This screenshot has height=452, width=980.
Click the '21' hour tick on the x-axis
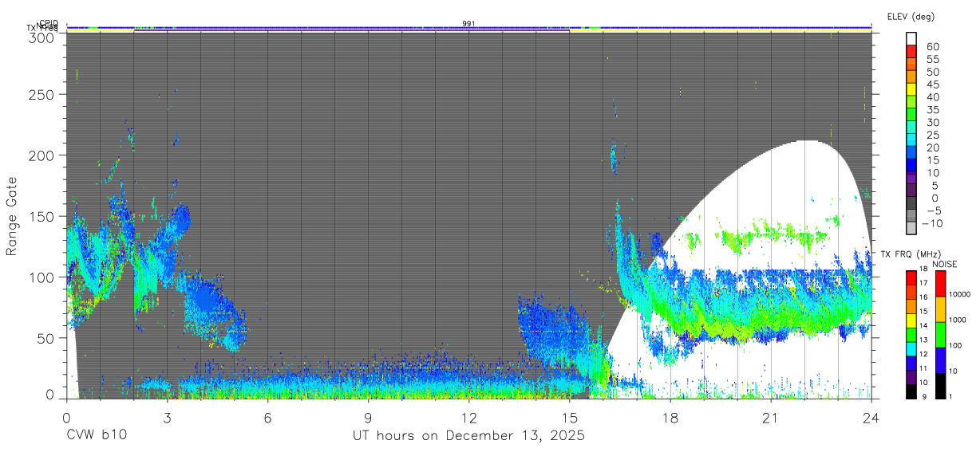[770, 418]
